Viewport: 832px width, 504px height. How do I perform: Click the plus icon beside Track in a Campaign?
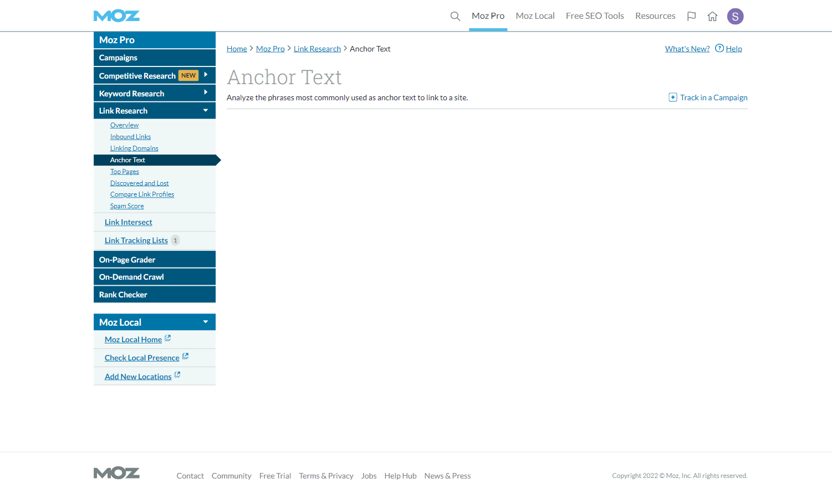pyautogui.click(x=673, y=97)
